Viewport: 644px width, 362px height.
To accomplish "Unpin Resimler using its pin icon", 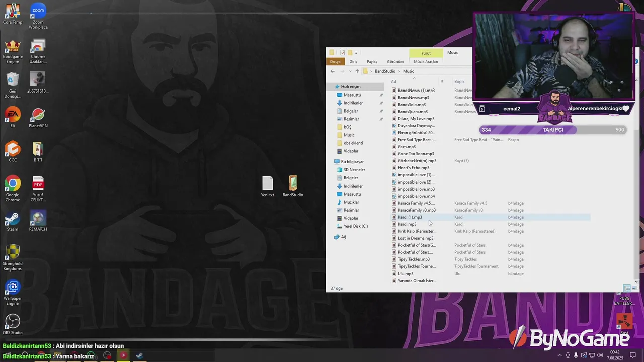I will [x=381, y=119].
